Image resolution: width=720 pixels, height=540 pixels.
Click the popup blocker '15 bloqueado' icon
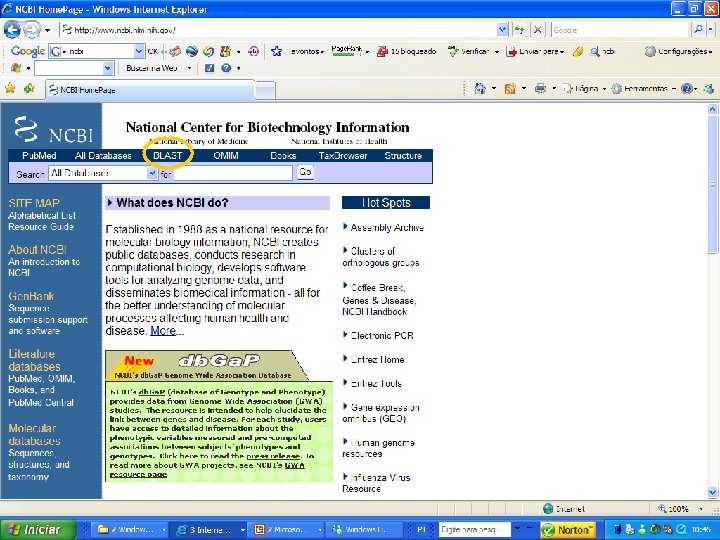382,51
